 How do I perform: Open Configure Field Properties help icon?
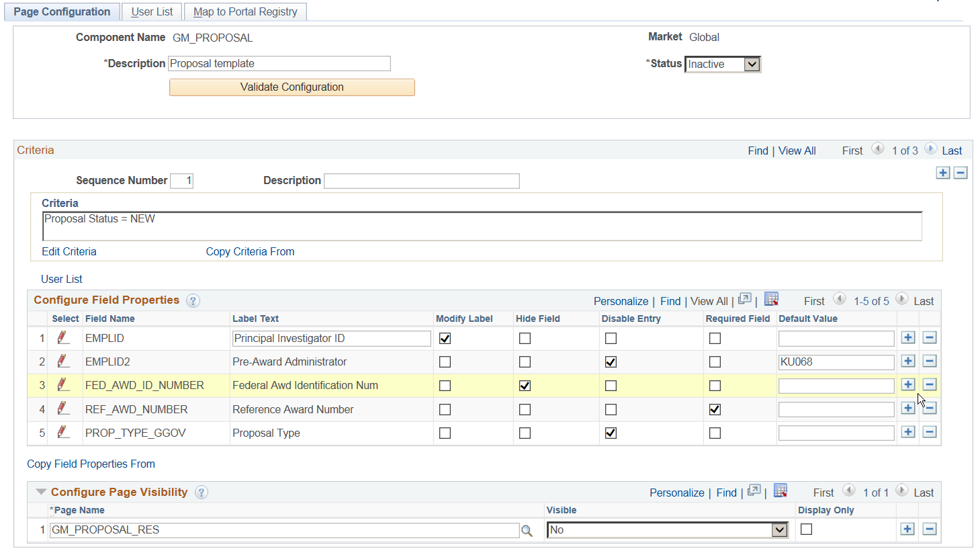193,301
